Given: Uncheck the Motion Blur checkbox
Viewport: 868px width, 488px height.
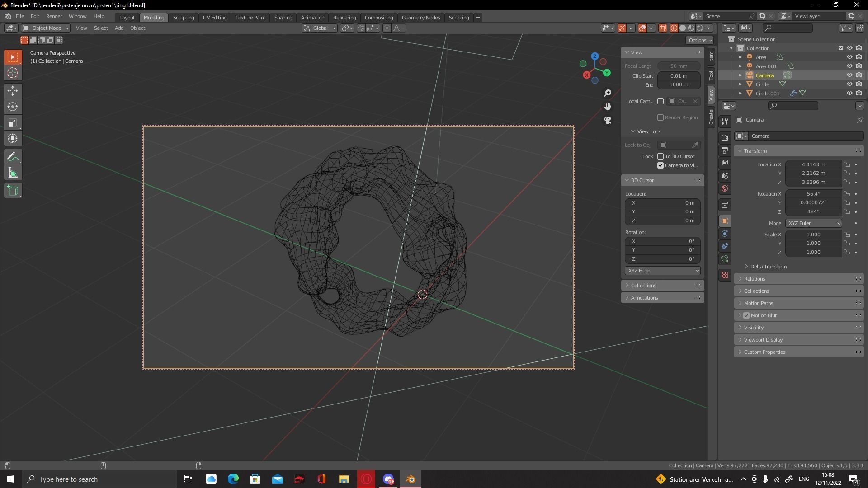Looking at the screenshot, I should (x=746, y=315).
